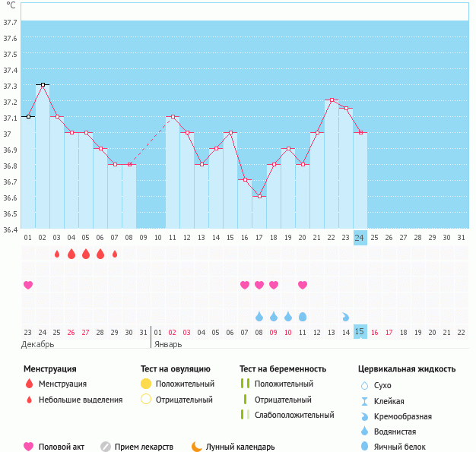Click the small spotting drop on day 03
This screenshot has height=452, width=476.
coord(57,254)
